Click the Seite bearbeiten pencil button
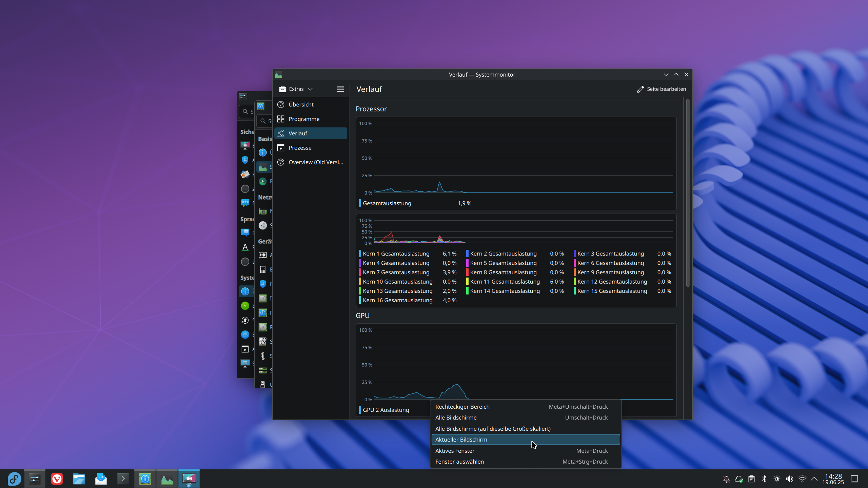Screen dimensions: 868x488 tap(661, 89)
